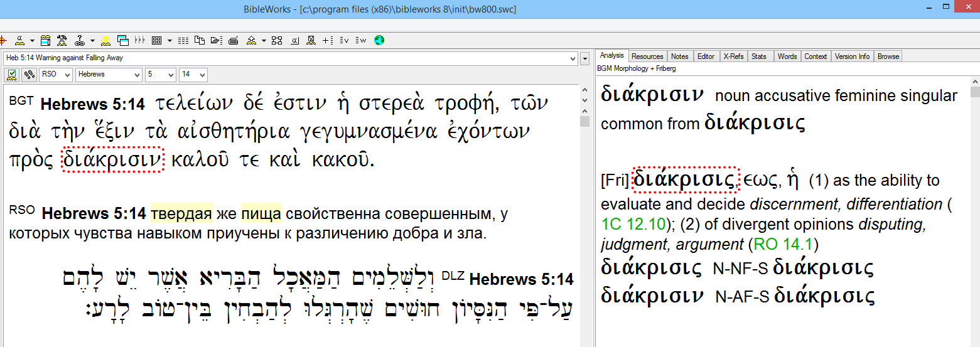
Task: Open dropdown arrow next to four-pane grid icon
Action: click(x=170, y=41)
